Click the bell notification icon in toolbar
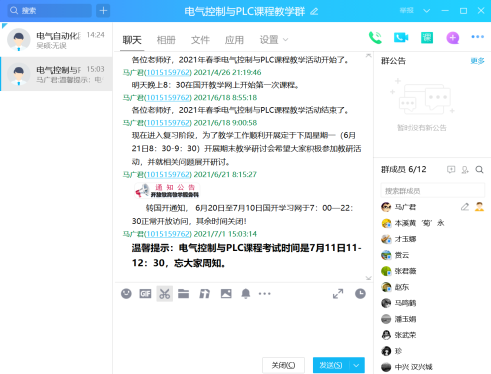 click(246, 294)
